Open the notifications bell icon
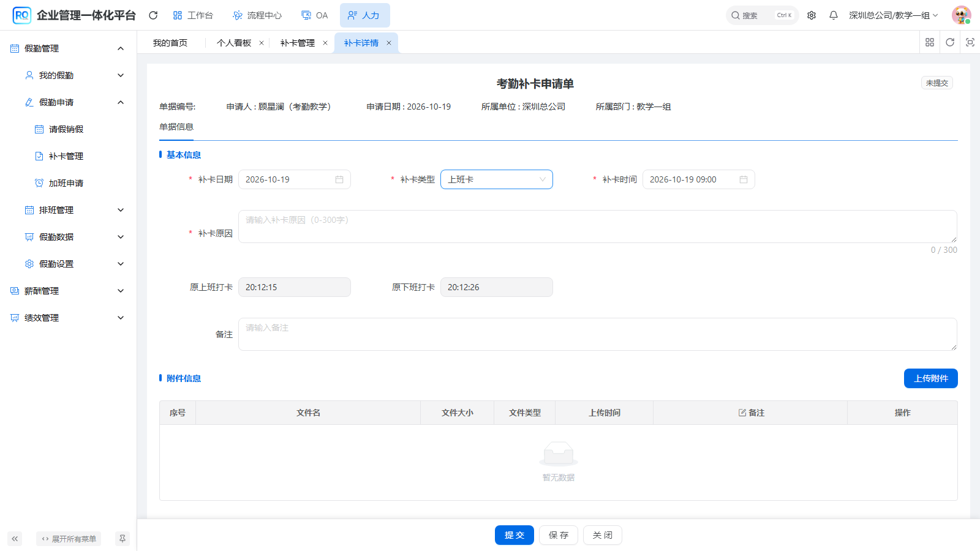Screen dimensions: 980x551 834,15
